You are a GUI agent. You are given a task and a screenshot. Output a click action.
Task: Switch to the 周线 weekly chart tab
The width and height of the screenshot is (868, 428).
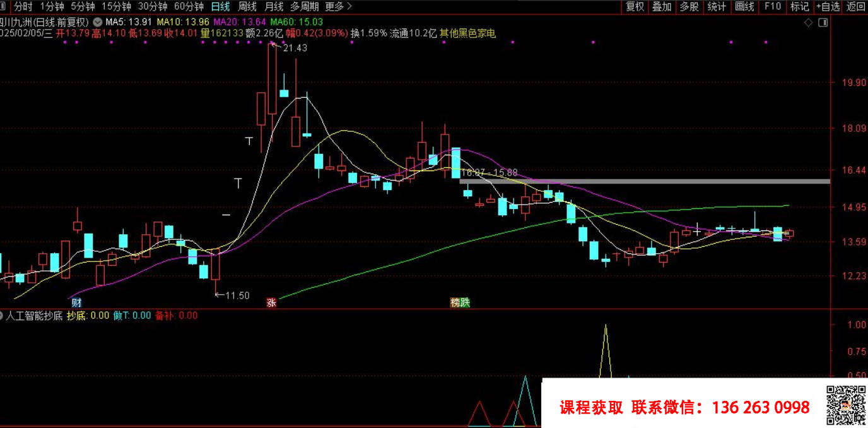[x=247, y=6]
